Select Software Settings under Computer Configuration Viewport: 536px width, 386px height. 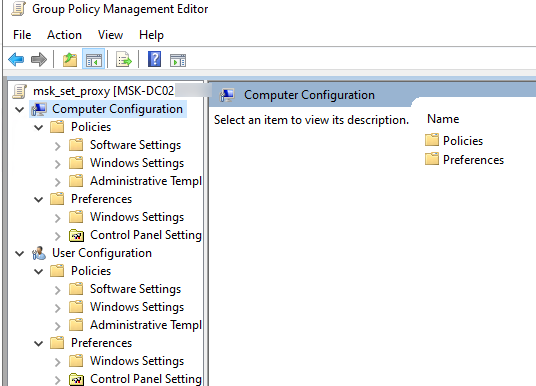point(135,145)
